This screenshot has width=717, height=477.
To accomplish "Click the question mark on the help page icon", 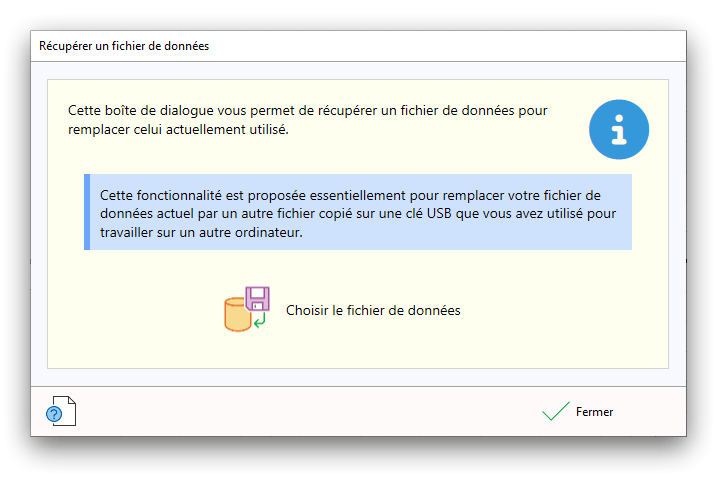I will (x=55, y=413).
